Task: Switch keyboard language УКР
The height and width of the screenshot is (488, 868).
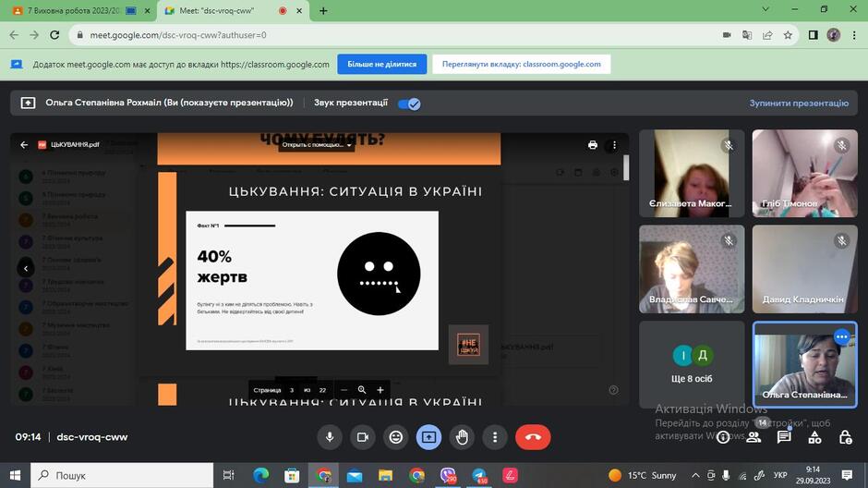Action: pyautogui.click(x=780, y=475)
